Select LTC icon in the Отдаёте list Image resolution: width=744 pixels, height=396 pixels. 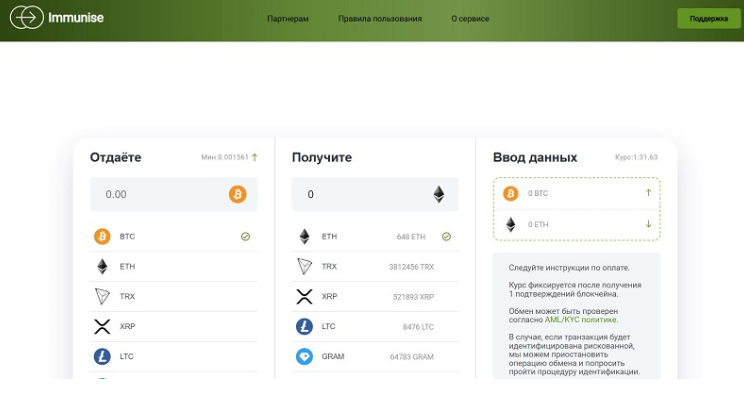click(102, 356)
